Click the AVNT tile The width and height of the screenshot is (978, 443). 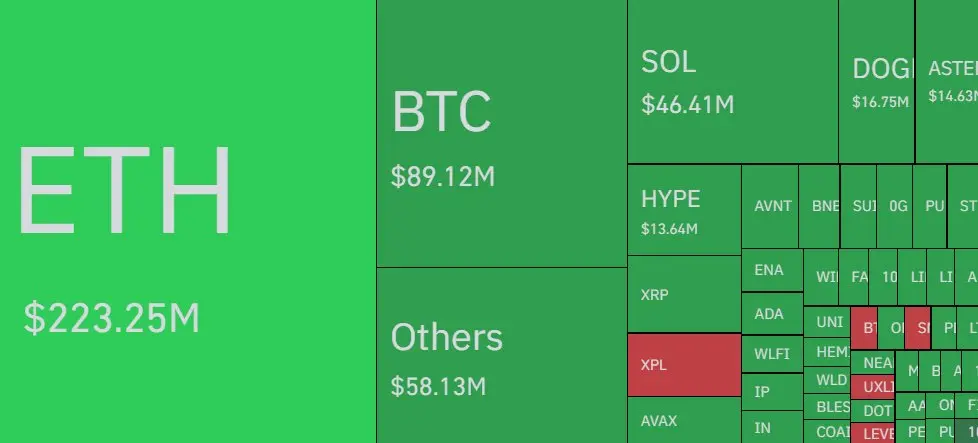click(x=770, y=207)
